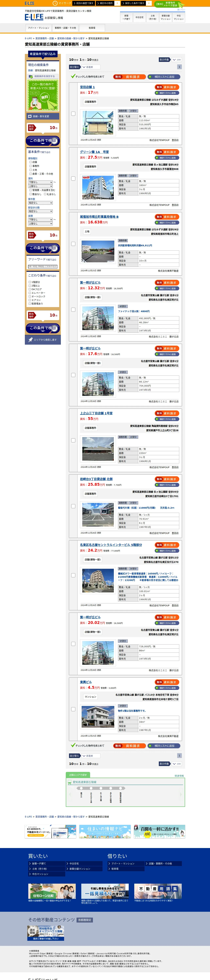The width and height of the screenshot is (210, 980).
Task: Click 愛知県の路線・駅から探す in top breadcrumb
Action: (71, 38)
